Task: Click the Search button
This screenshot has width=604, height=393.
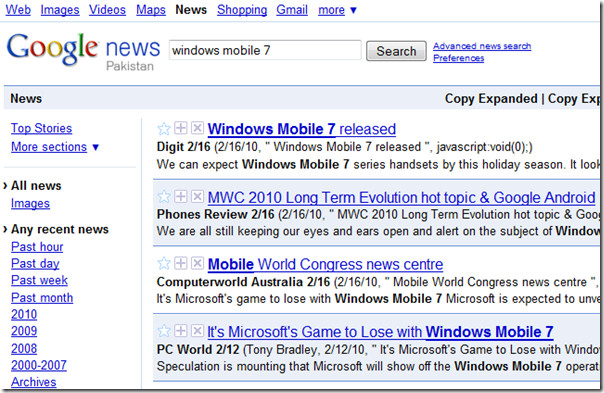Action: (396, 51)
